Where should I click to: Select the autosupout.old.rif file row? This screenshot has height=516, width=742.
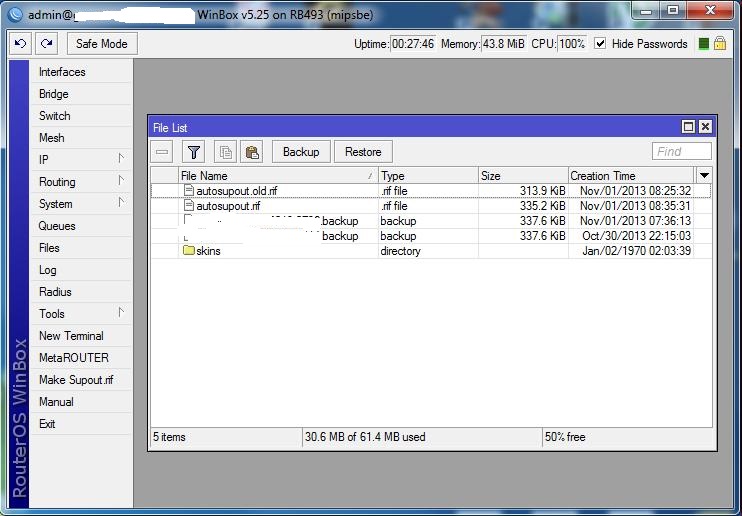click(x=431, y=191)
